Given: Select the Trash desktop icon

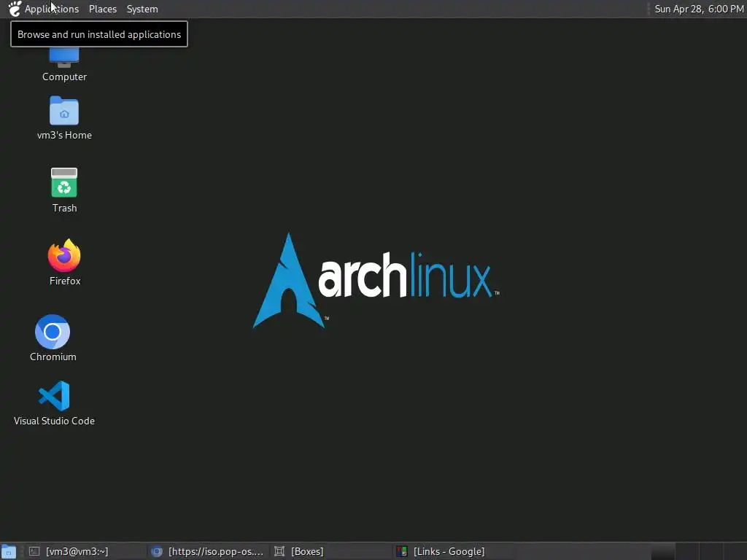Looking at the screenshot, I should (x=64, y=190).
